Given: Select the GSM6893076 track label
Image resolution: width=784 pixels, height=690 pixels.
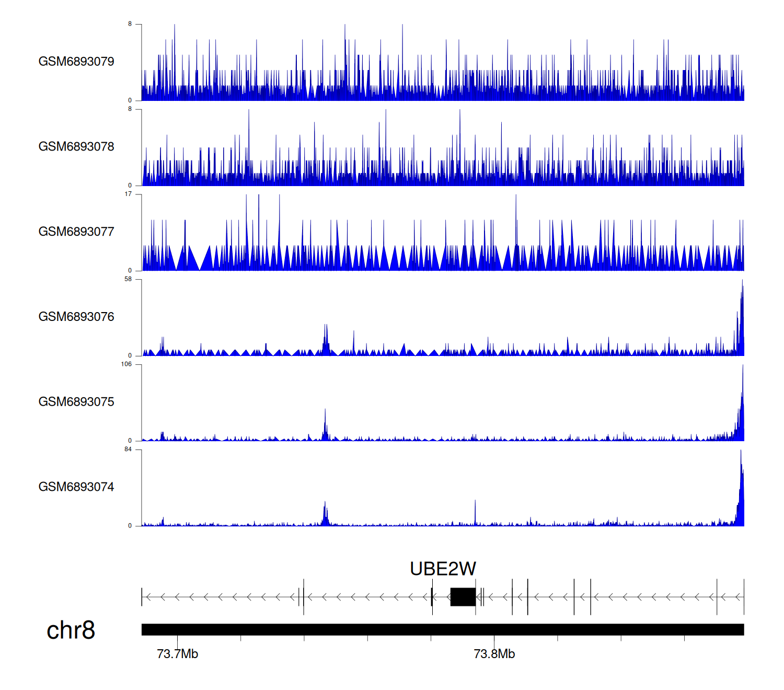Looking at the screenshot, I should pos(76,317).
